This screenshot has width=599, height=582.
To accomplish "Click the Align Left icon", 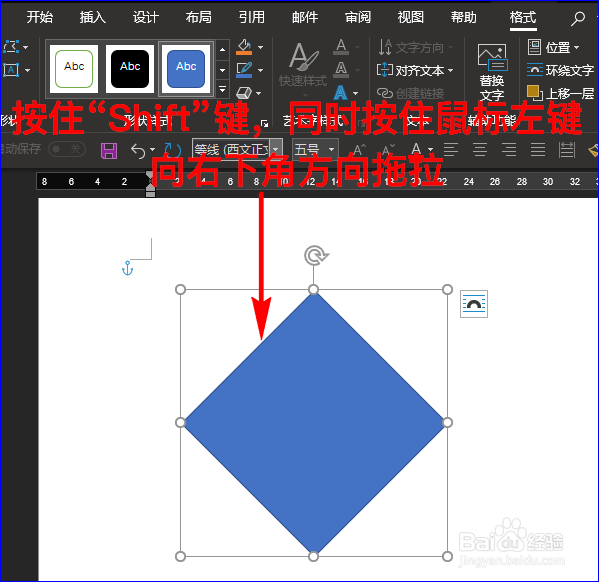I will tap(451, 150).
